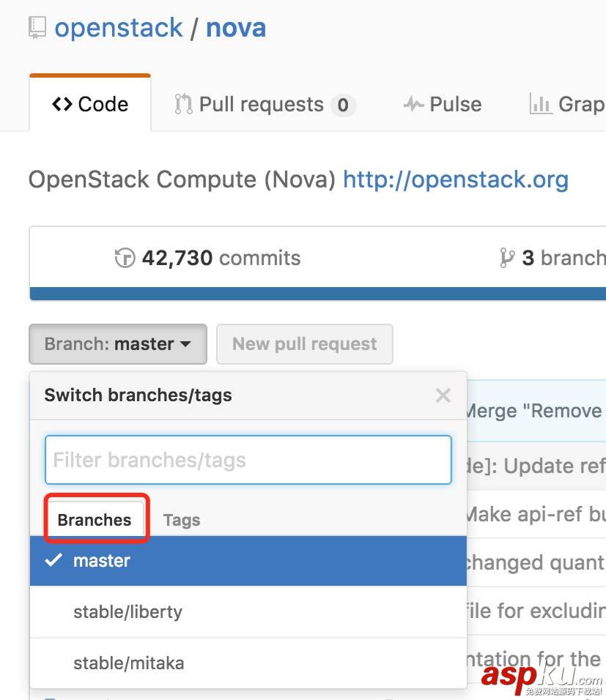Choose the stable/mitaka branch

(x=129, y=663)
